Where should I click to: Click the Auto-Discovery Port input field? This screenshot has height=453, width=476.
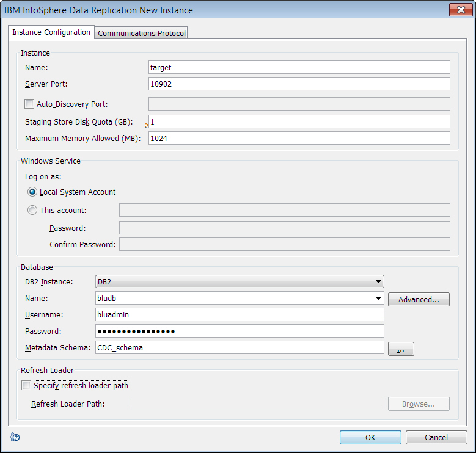[x=299, y=104]
